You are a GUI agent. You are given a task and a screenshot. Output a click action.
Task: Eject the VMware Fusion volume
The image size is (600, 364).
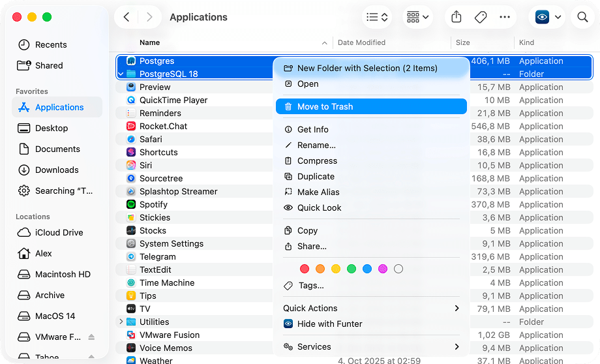tap(91, 337)
